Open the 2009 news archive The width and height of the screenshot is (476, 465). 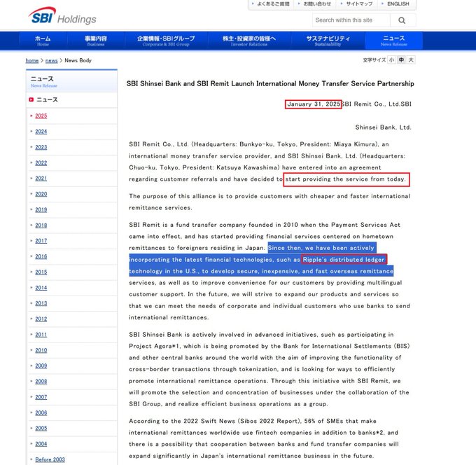[x=41, y=366]
